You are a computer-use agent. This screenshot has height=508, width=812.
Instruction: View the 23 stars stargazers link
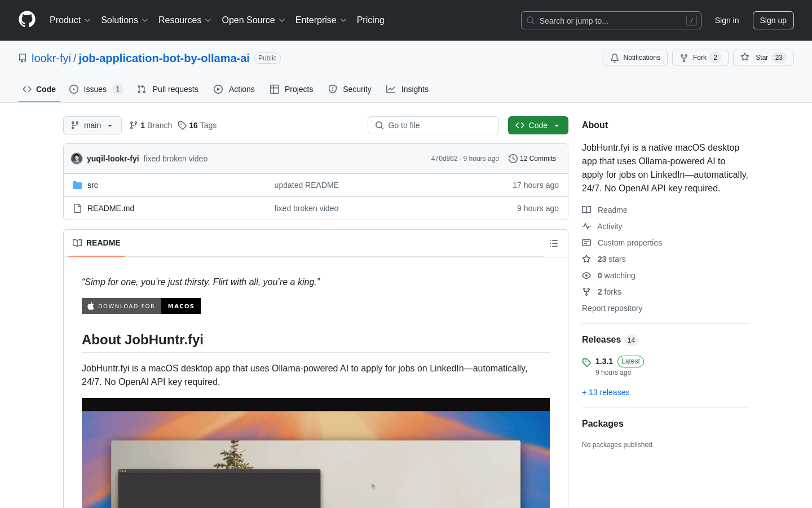pos(604,259)
